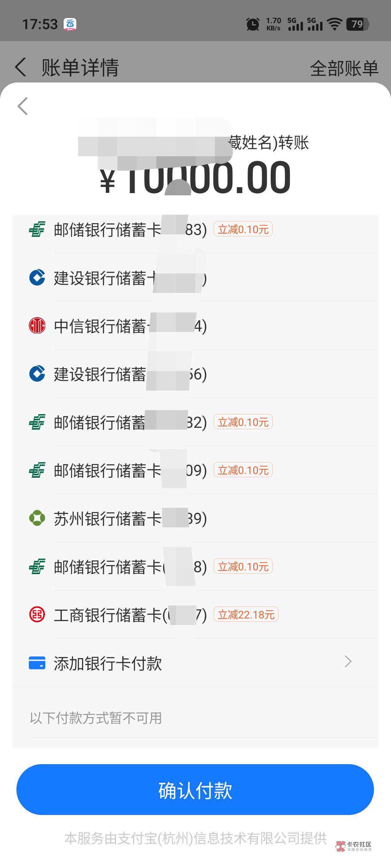Image resolution: width=391 pixels, height=868 pixels.
Task: Tap the 立减22.18元 discount tag
Action: click(246, 615)
